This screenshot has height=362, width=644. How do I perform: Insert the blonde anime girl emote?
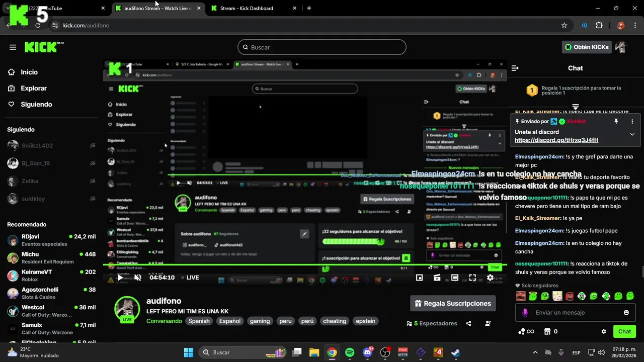(557, 297)
